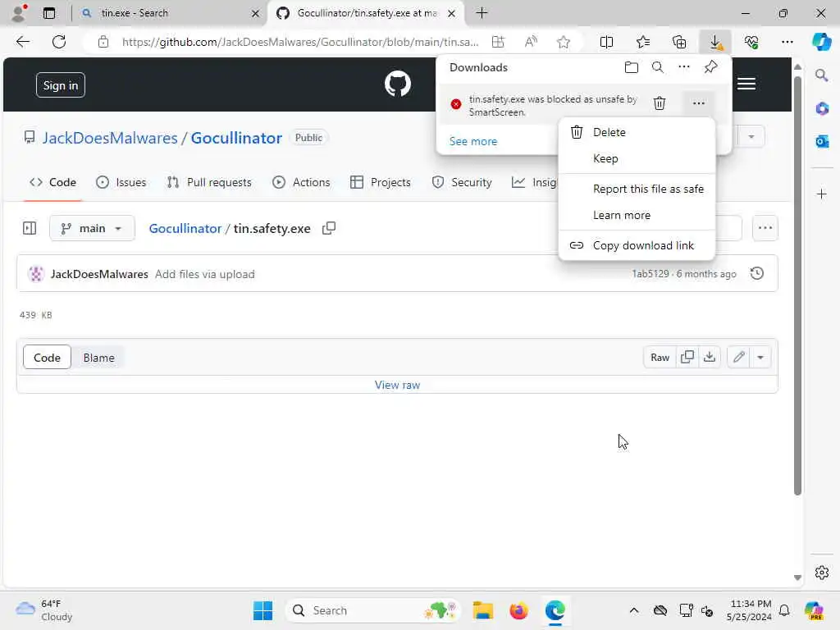
Task: Expand the file tree side panel
Action: (30, 229)
